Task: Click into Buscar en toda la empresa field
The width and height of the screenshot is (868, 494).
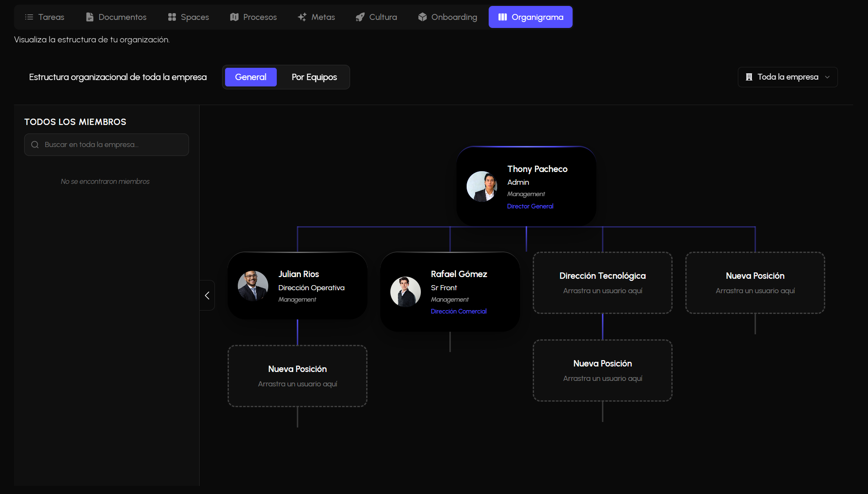Action: (112, 145)
